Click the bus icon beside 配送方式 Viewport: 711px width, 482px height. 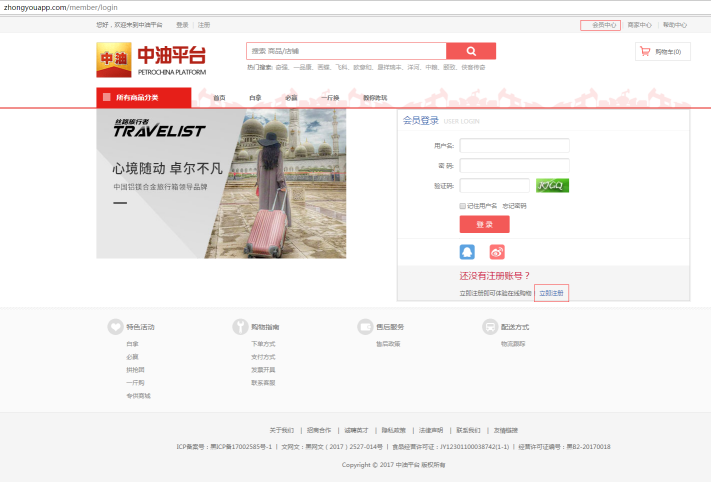[489, 326]
